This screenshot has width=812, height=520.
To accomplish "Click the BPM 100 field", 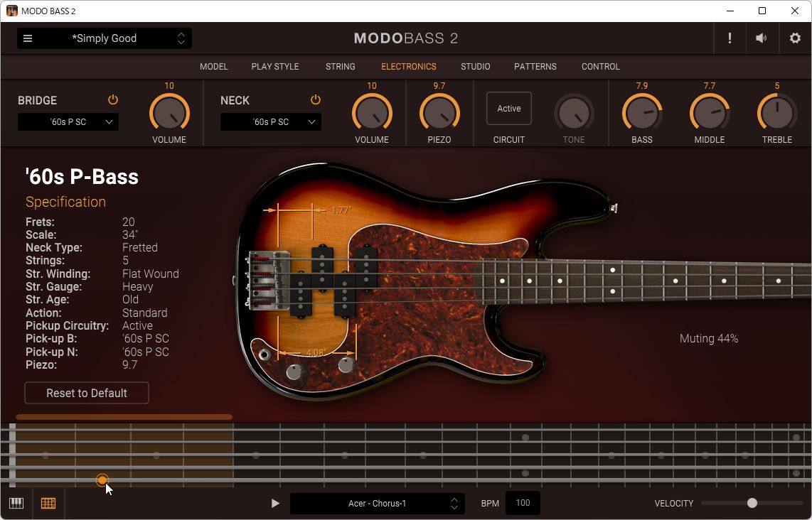I will [523, 503].
